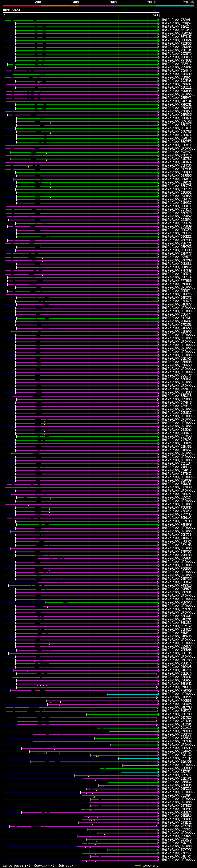The image size is (197, 868).
Task: Select the UniRef100_Q236J5 label
Action: (177, 839)
